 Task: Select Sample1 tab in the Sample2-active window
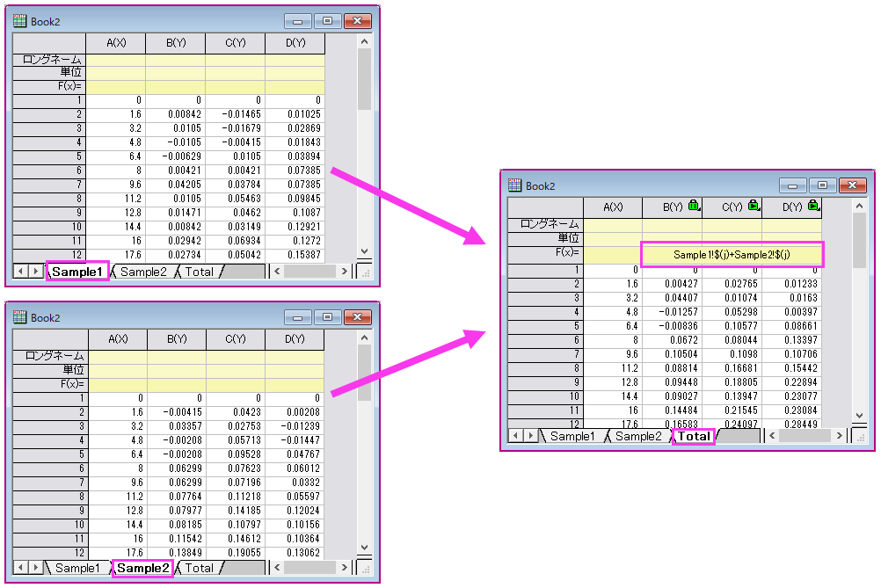(x=77, y=569)
